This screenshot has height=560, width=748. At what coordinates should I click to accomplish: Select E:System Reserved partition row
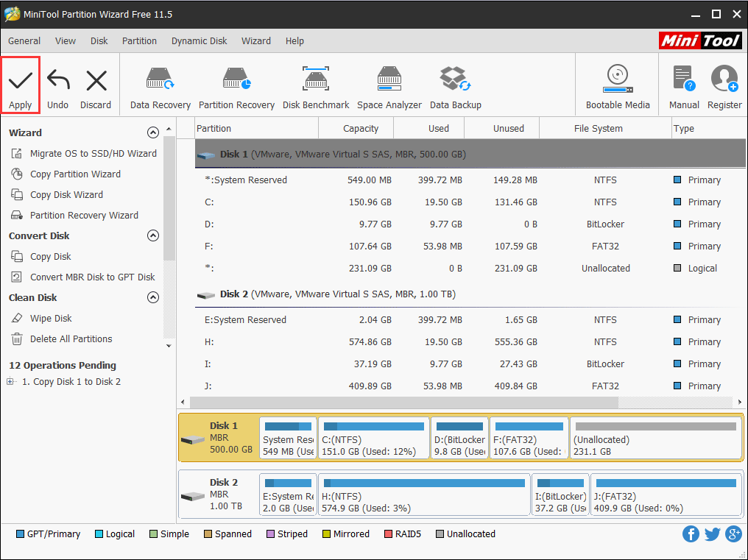pos(470,320)
